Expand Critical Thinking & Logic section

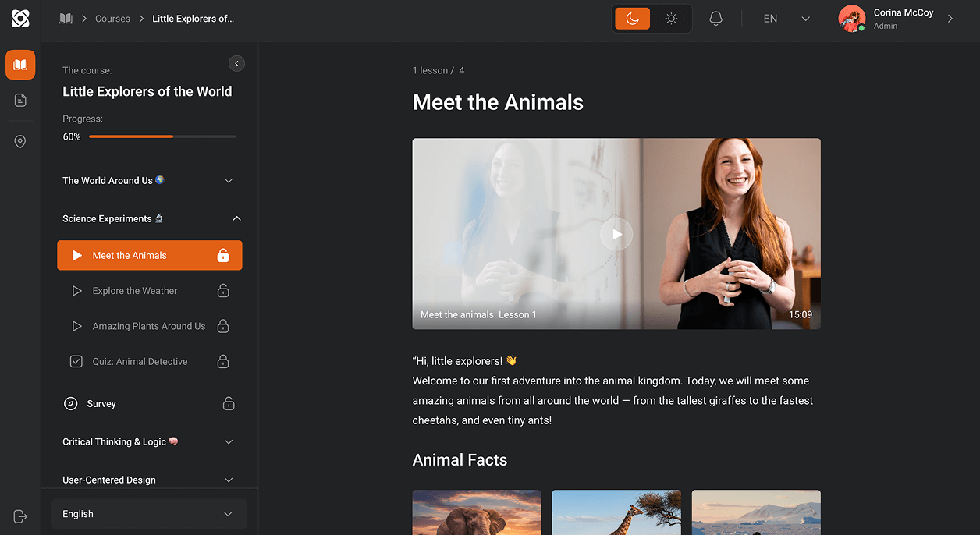(229, 441)
